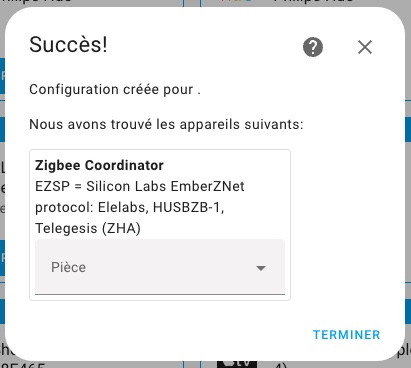Click the protocol Elelabs, HUSBZB-1 line
Viewport: 411px width, 368px height.
coord(130,208)
